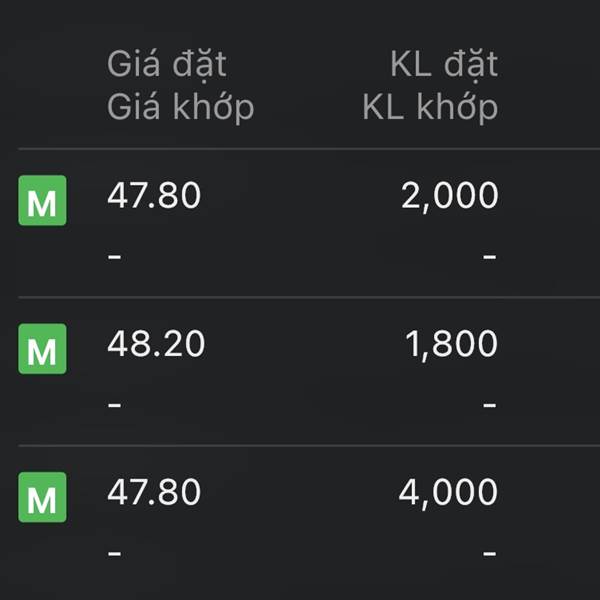Click the separator line below the column headers

300,149
